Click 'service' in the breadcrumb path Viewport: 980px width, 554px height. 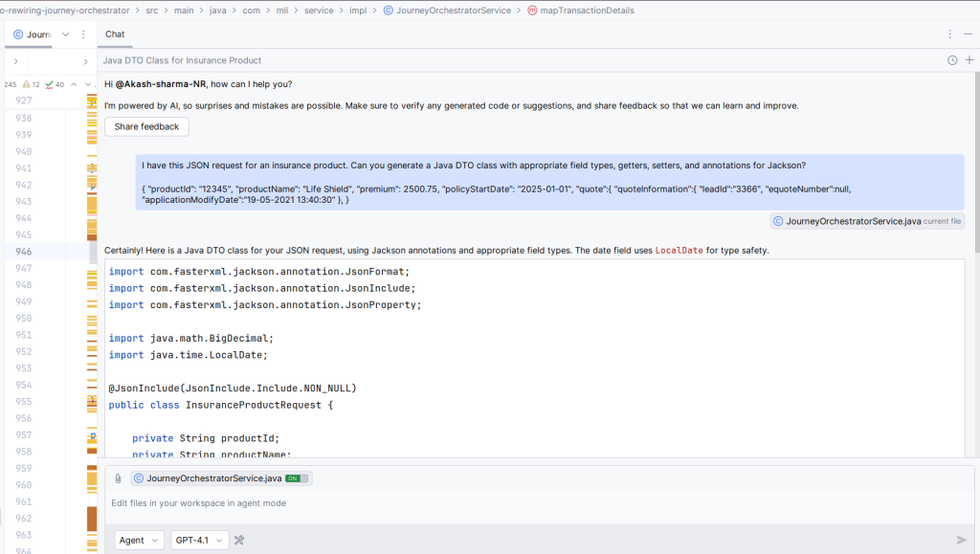319,11
